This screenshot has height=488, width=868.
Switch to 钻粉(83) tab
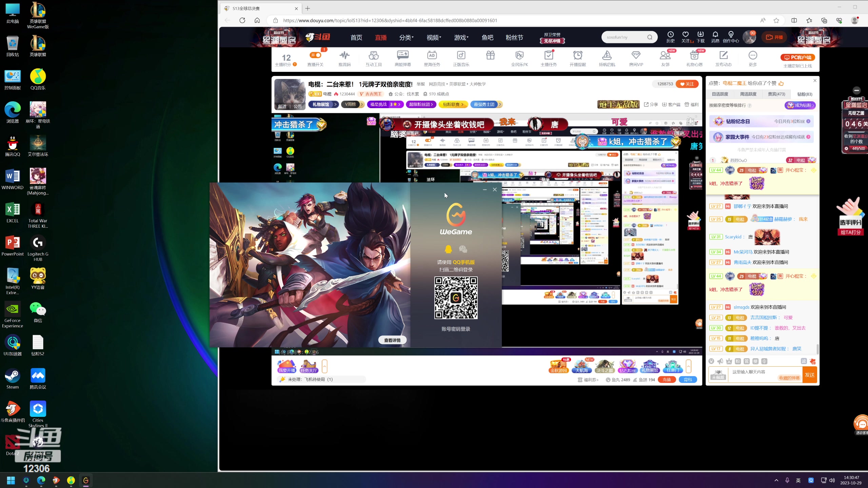(805, 94)
